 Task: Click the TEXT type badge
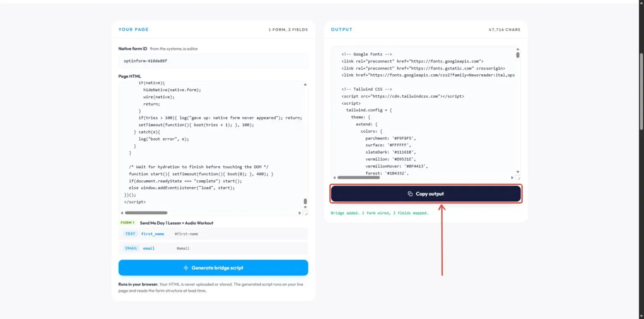coord(130,234)
